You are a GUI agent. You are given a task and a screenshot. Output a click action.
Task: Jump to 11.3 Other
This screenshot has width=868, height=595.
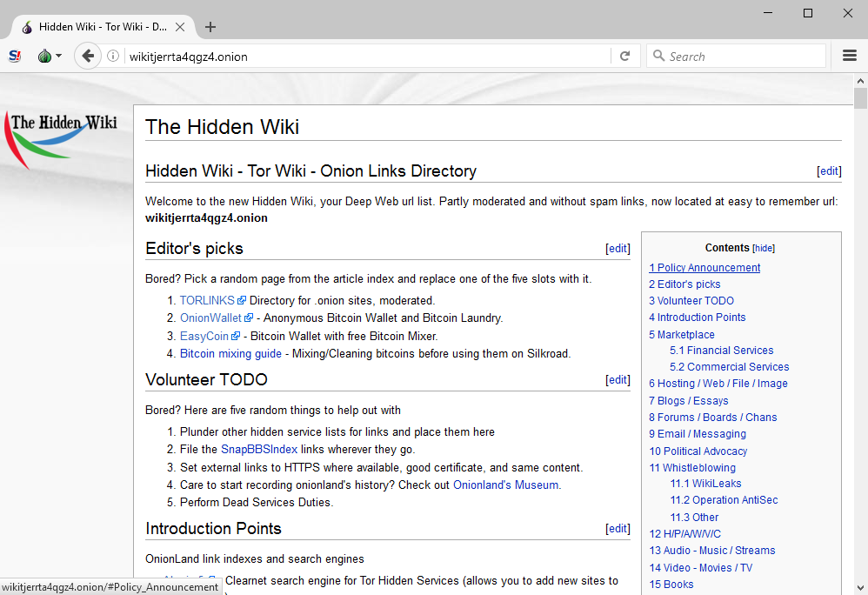click(x=694, y=518)
